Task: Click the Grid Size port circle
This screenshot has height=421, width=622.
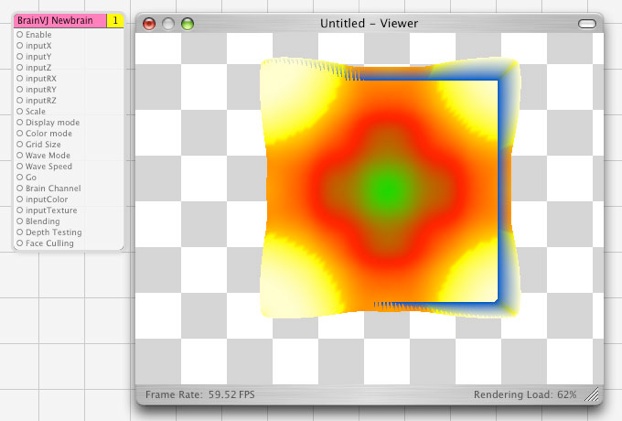Action: (x=19, y=144)
